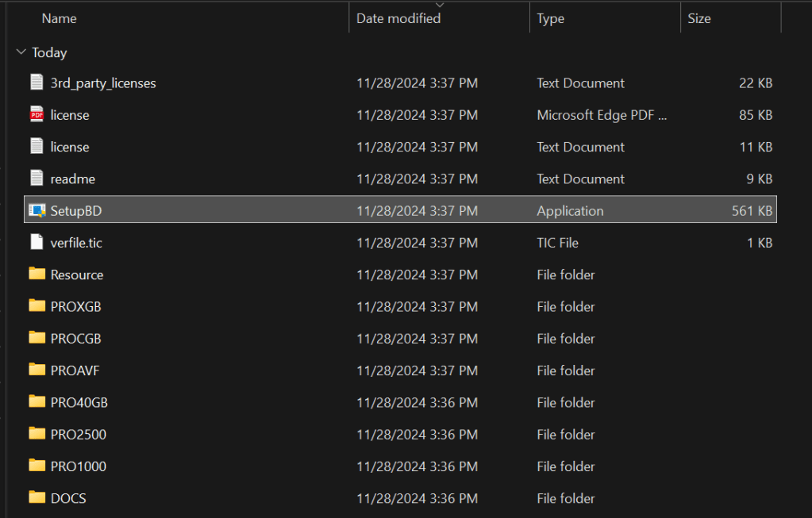The width and height of the screenshot is (812, 518).
Task: Select the license Text Document name
Action: (x=70, y=147)
